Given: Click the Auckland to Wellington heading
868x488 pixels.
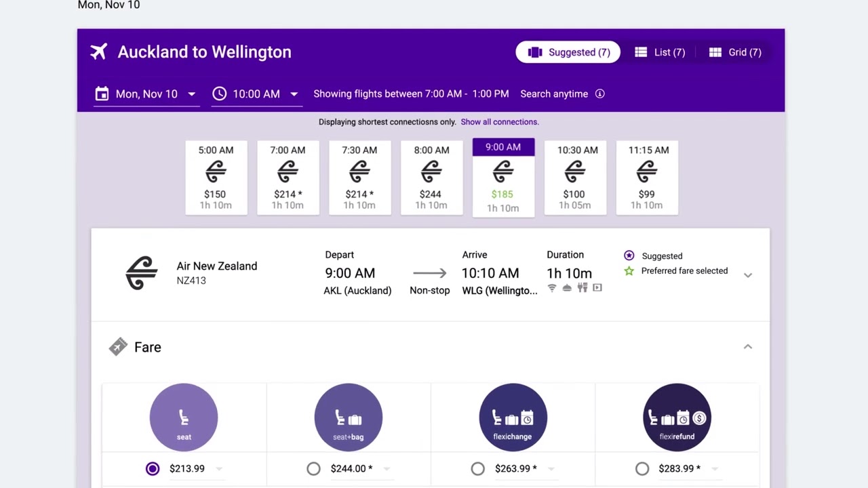Looking at the screenshot, I should (x=204, y=52).
